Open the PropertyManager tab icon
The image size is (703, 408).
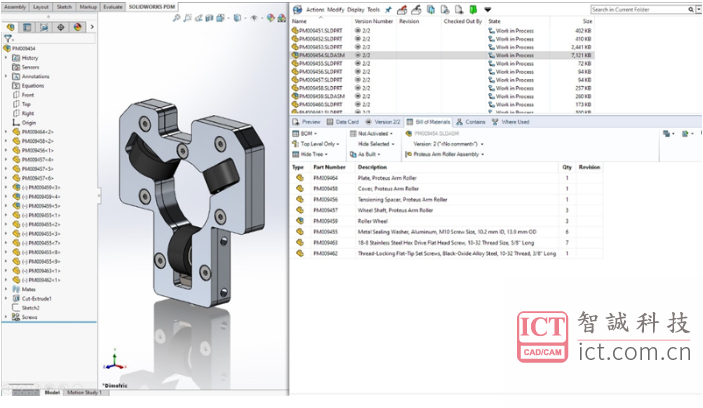27,27
